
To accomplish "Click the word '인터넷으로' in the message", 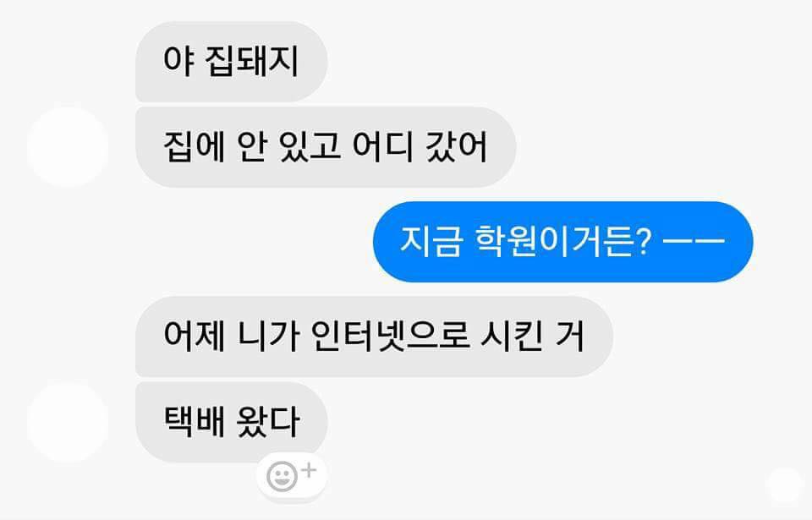I will (x=390, y=337).
